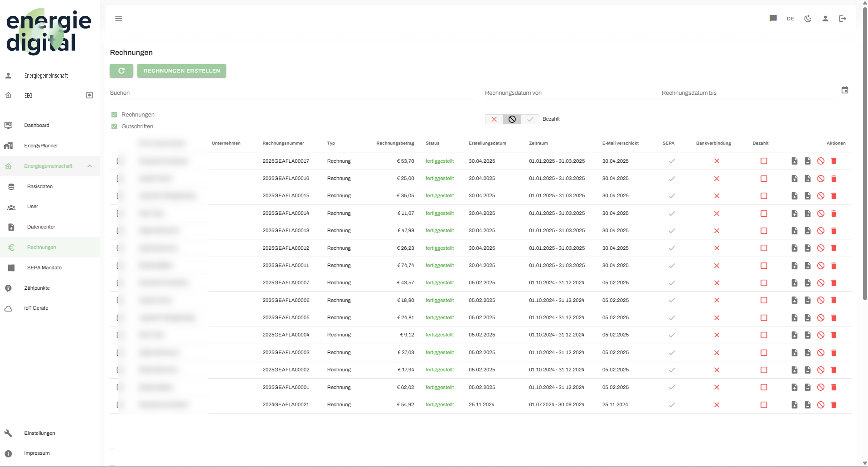The image size is (868, 467).
Task: Click the hamburger menu icon
Action: (118, 19)
